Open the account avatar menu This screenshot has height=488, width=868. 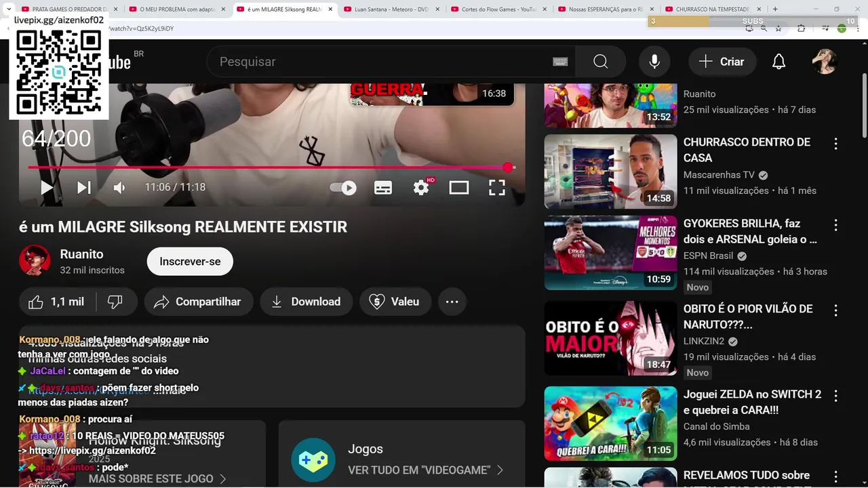pos(825,62)
